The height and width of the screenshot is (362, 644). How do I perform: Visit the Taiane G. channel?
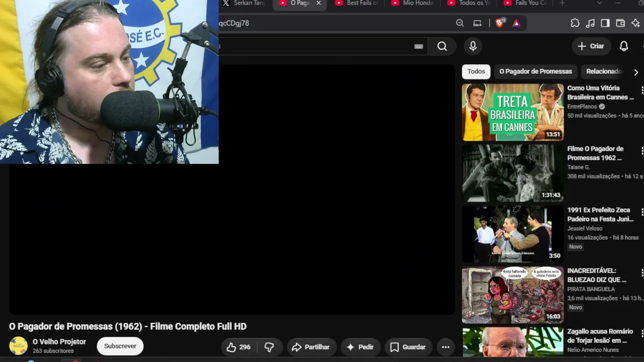579,167
